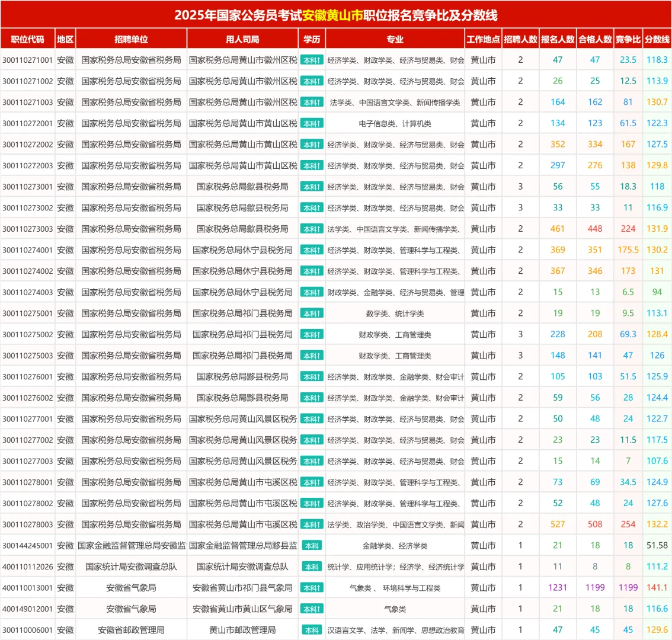
Task: Select position code 300110276001
Action: click(27, 377)
